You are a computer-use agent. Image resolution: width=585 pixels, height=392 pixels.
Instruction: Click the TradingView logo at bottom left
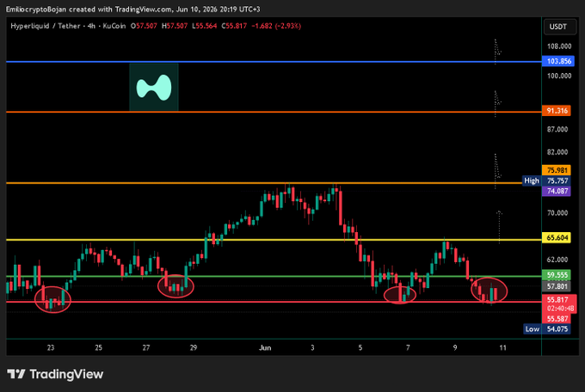55,374
